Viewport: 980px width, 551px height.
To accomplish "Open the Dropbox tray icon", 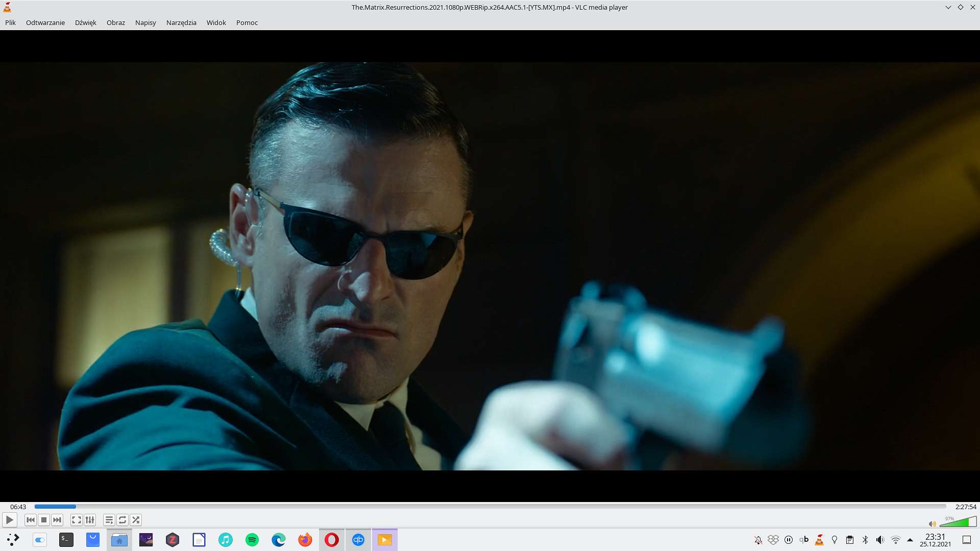I will coord(773,540).
